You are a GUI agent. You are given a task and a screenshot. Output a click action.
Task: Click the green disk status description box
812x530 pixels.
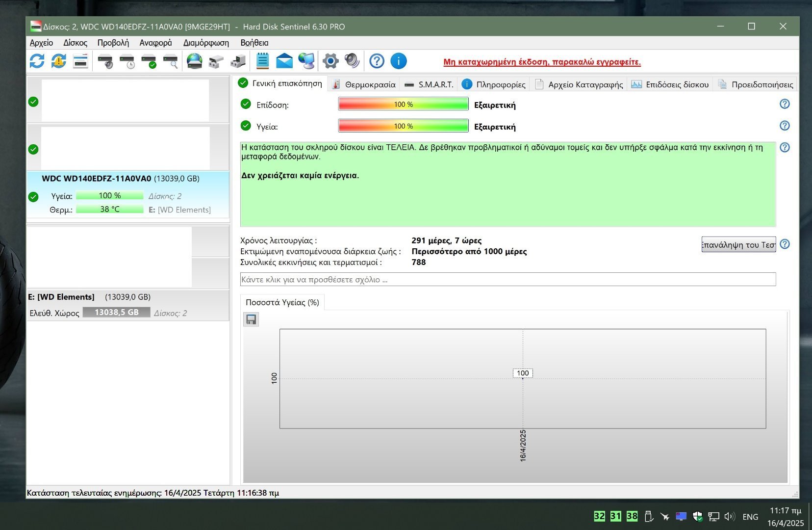508,184
